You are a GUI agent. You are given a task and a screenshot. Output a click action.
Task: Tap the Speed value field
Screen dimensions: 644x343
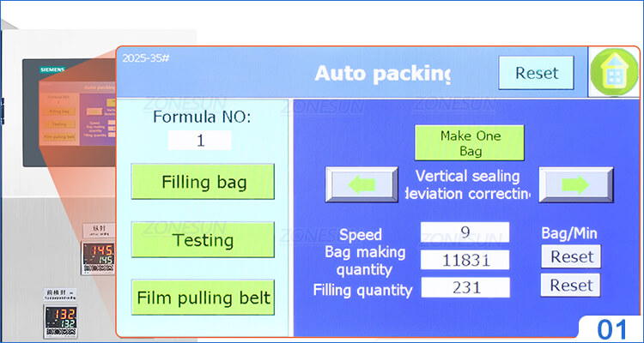tap(465, 232)
